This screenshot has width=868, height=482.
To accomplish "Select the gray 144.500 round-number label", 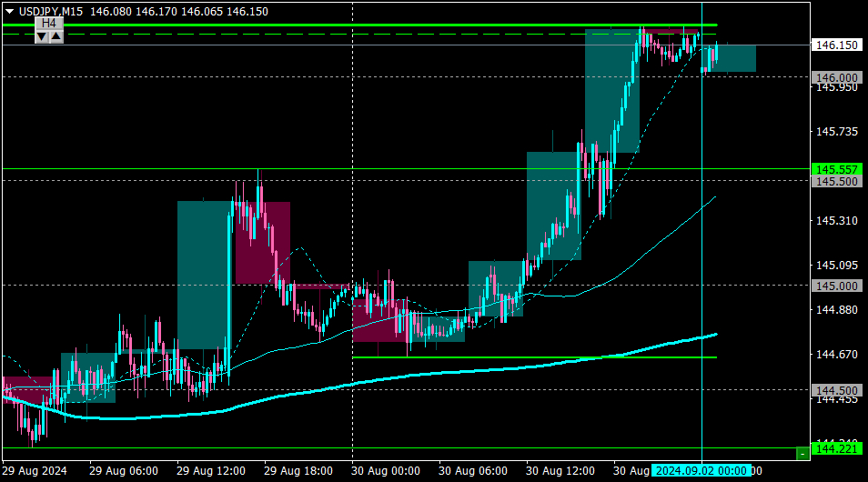I will 836,391.
